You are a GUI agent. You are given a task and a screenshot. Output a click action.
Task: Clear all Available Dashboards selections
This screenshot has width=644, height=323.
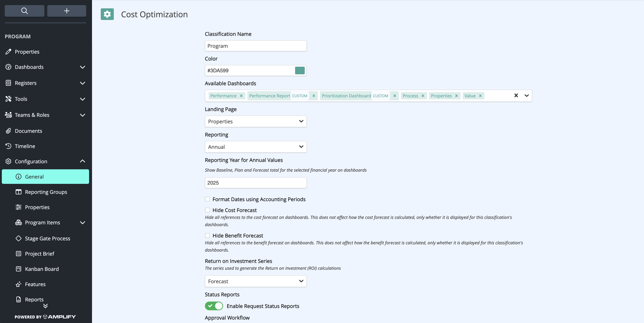[516, 95]
